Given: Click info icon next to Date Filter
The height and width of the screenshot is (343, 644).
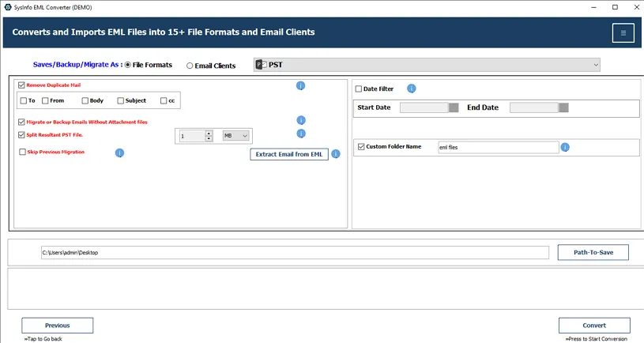Looking at the screenshot, I should click(x=412, y=89).
